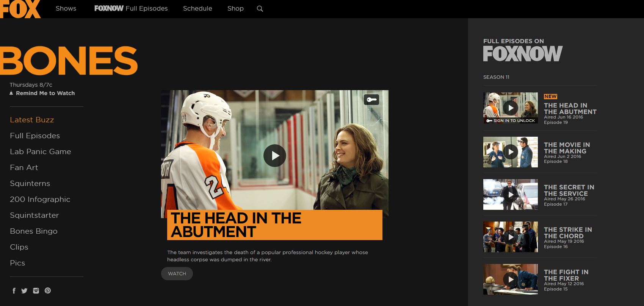Viewport: 644px width, 306px height.
Task: Click the key unlock icon on featured video
Action: (371, 100)
